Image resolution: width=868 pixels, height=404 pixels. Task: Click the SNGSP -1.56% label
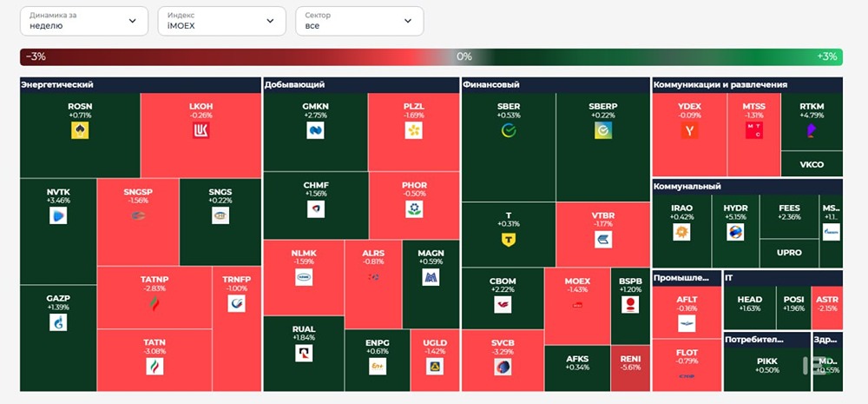tap(138, 195)
